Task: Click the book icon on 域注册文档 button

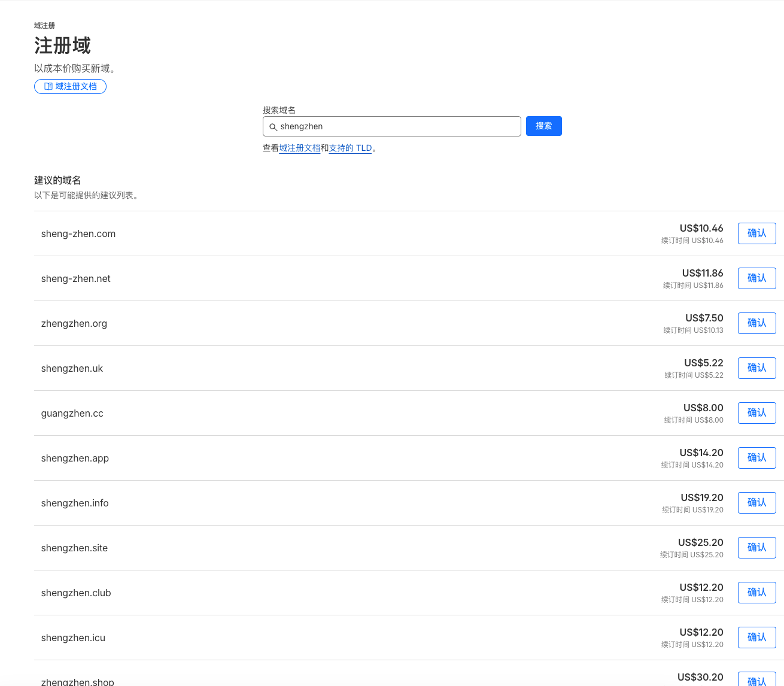Action: click(48, 87)
